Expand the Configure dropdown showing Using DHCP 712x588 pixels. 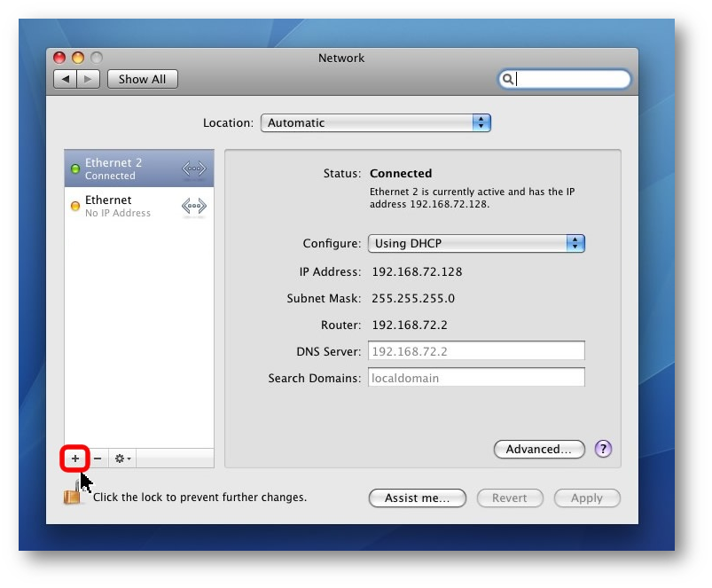point(476,243)
